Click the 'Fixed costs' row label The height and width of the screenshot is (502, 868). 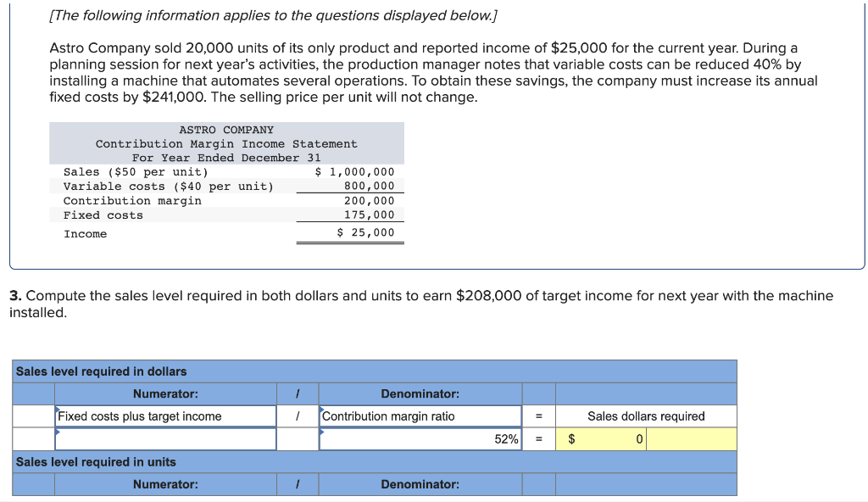click(x=103, y=215)
